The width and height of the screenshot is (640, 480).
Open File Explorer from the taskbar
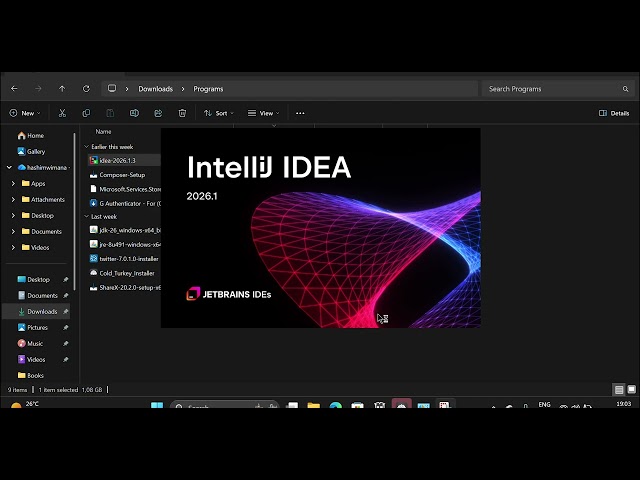(x=313, y=405)
